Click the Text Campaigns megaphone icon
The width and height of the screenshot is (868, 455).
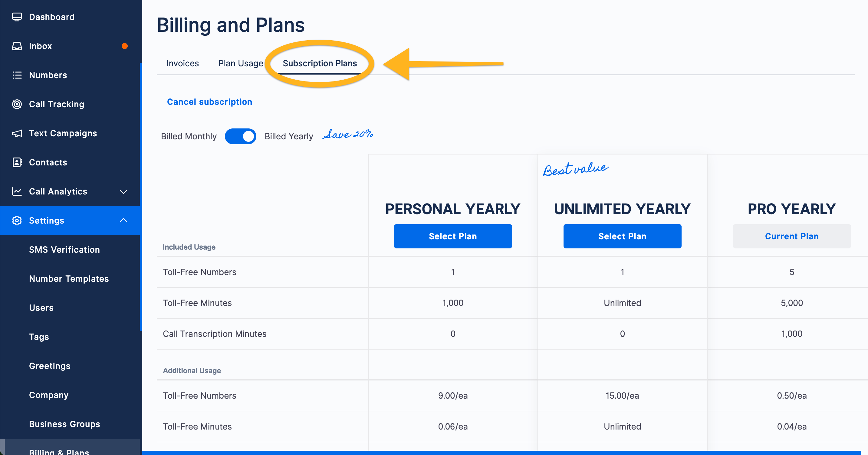[x=17, y=133]
